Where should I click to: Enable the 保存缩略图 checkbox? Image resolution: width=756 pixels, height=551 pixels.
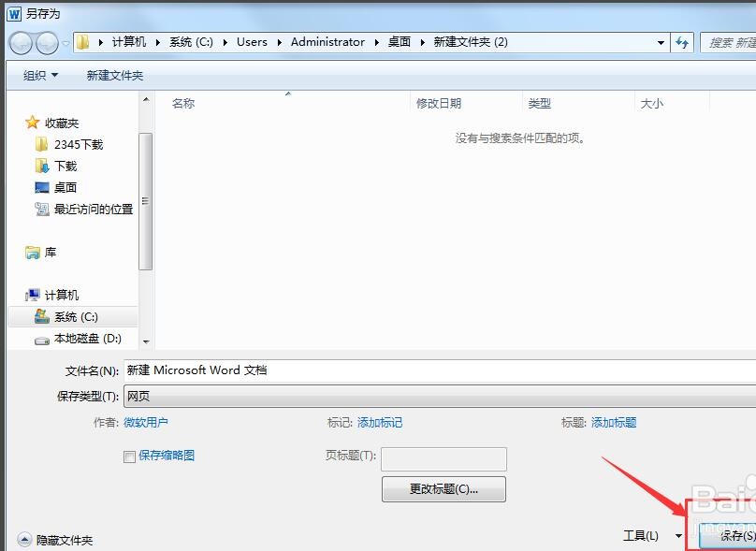[129, 455]
